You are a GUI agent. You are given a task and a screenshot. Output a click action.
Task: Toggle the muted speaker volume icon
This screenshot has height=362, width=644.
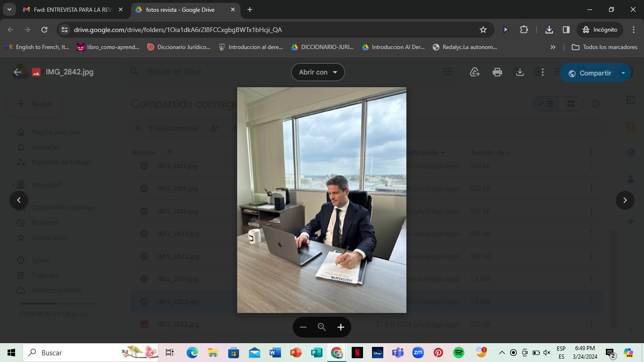(547, 353)
